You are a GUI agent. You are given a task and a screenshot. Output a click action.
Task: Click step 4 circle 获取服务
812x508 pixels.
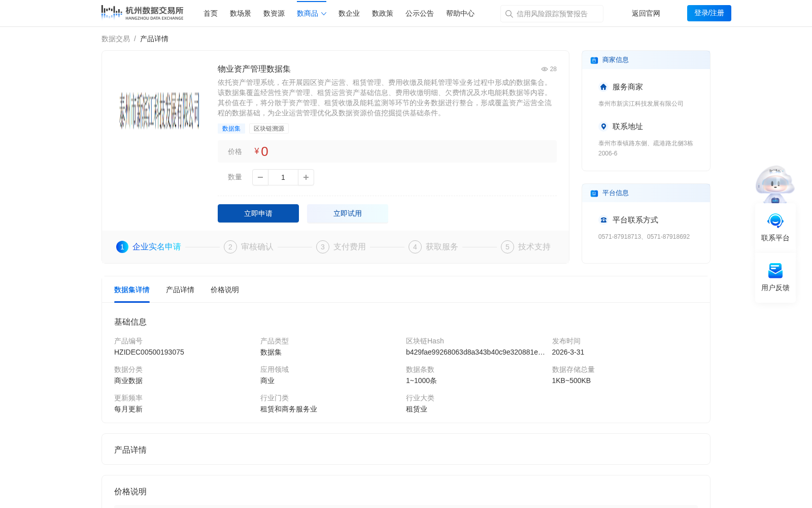point(415,247)
